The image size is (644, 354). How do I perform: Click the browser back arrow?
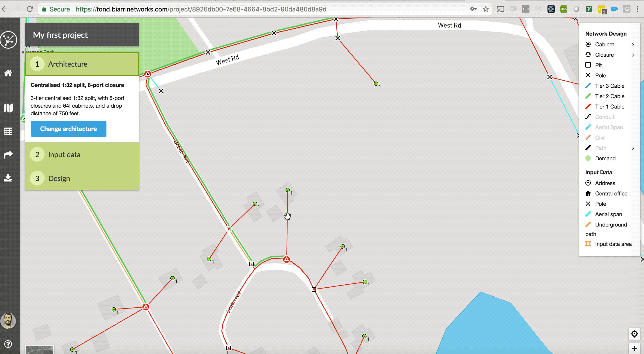5,9
